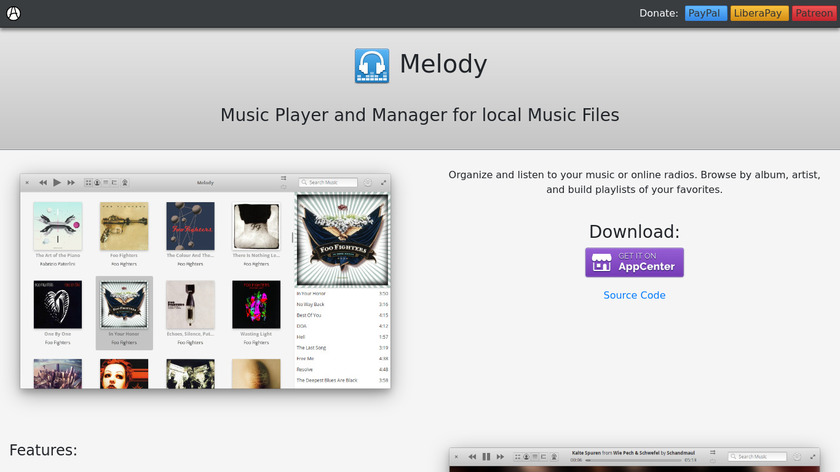The height and width of the screenshot is (472, 840).
Task: Select the Wasting Light album cover
Action: (256, 304)
